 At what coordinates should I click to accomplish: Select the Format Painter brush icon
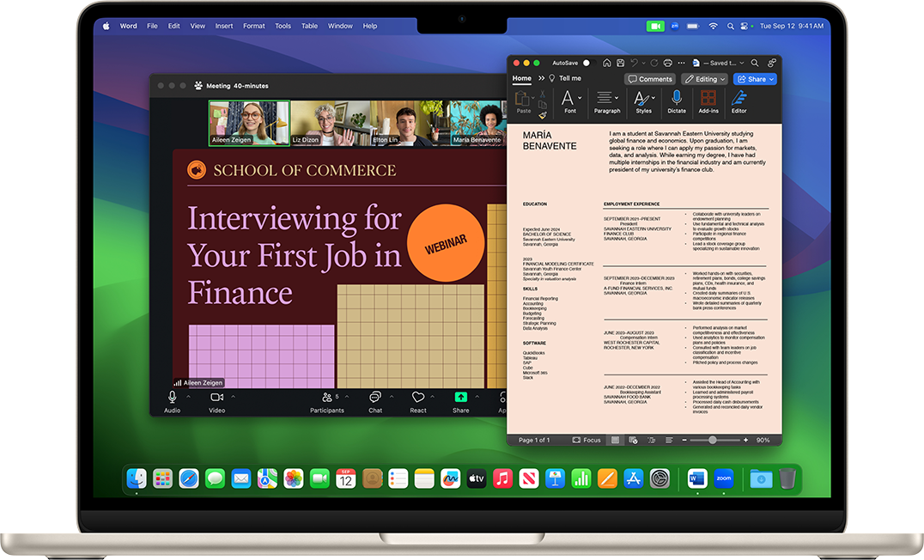[x=543, y=115]
